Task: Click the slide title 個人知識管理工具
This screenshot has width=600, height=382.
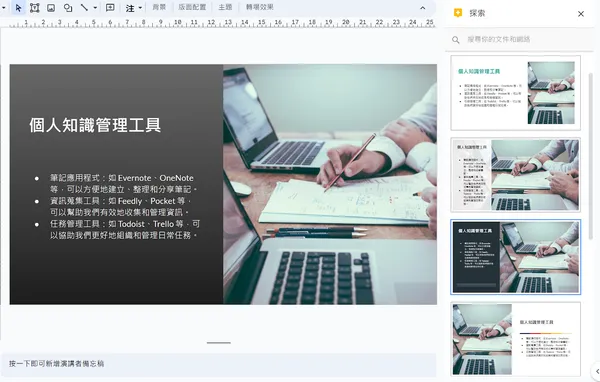Action: [95, 125]
